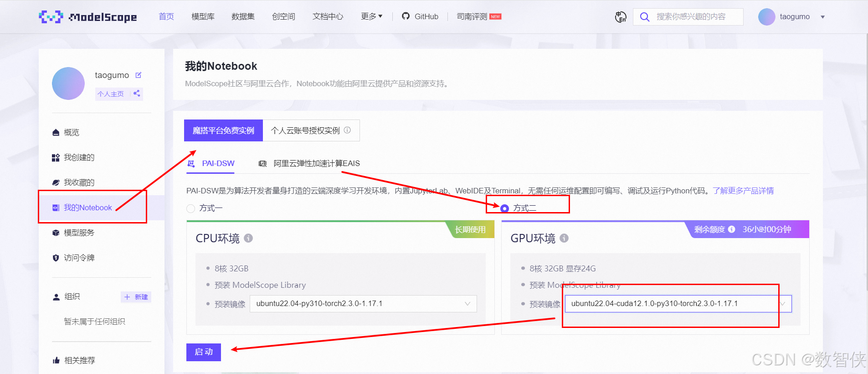Switch to 魔搭平台免费实例 tab
Viewport: 868px width, 374px height.
pyautogui.click(x=223, y=130)
